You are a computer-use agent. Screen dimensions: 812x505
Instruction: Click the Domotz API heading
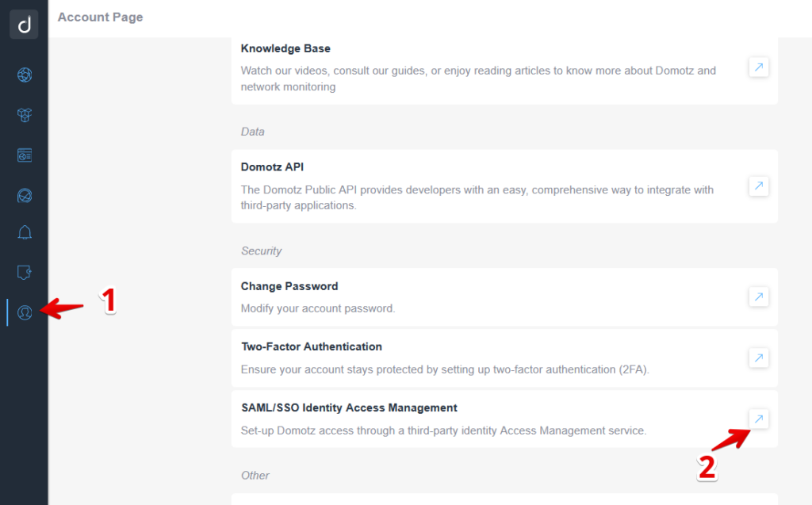click(272, 166)
